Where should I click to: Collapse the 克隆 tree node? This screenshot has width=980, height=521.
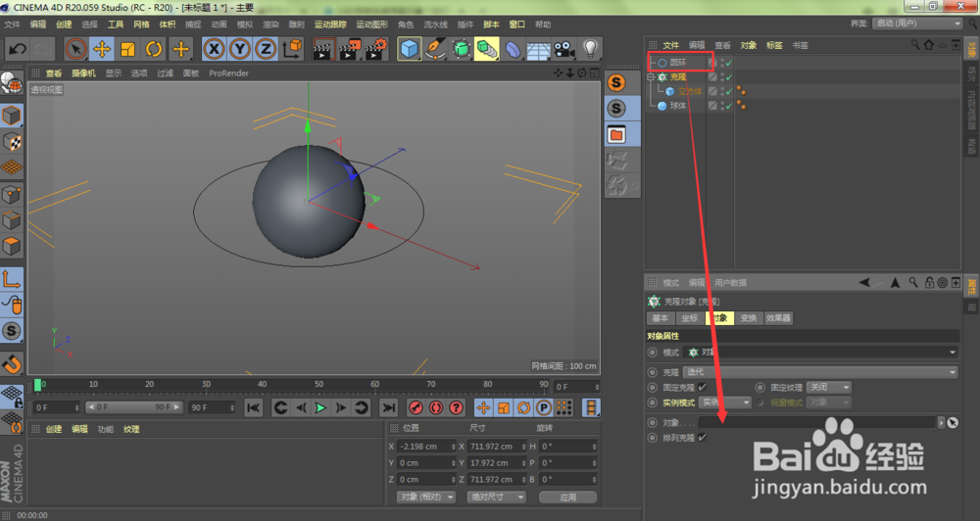(651, 77)
